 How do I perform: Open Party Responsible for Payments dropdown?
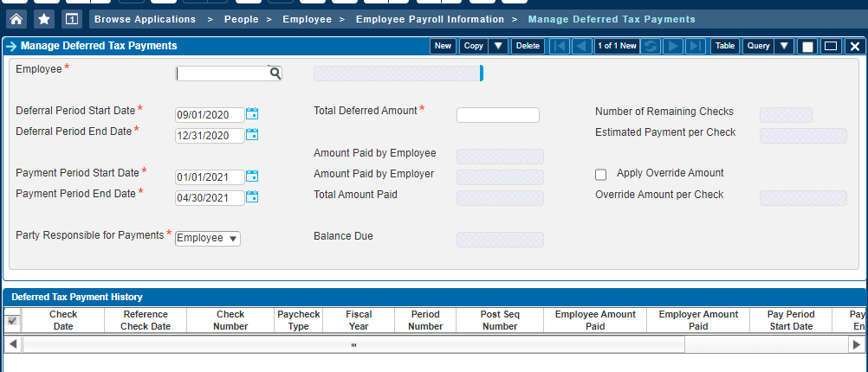208,238
